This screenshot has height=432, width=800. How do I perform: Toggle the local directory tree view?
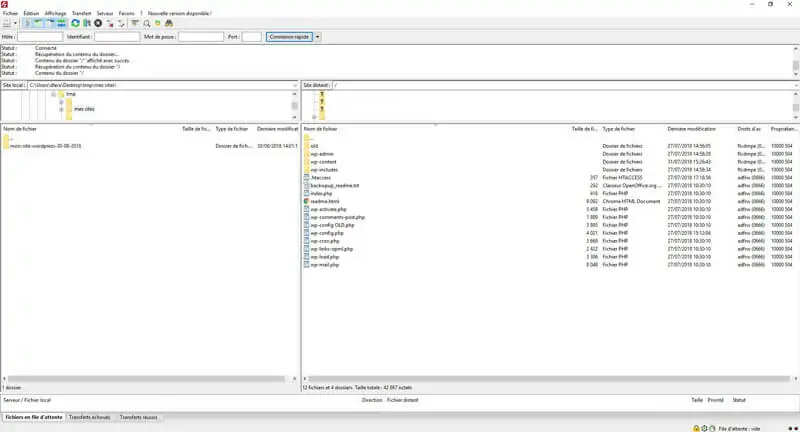tap(39, 23)
